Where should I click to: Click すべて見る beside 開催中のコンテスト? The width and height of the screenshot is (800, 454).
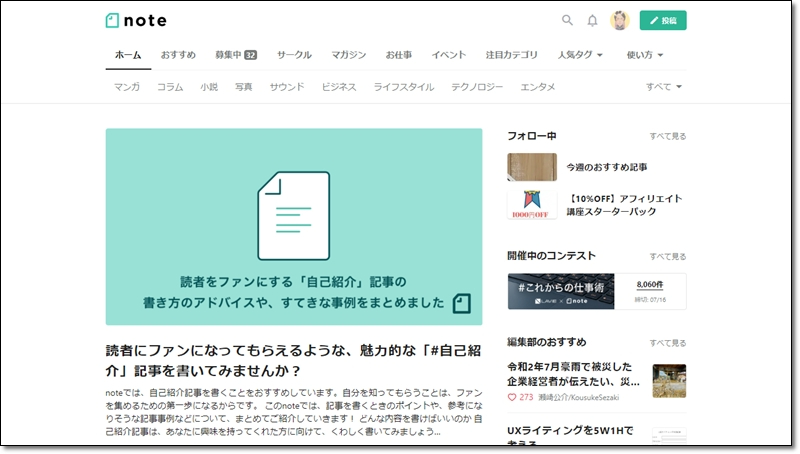click(x=667, y=256)
